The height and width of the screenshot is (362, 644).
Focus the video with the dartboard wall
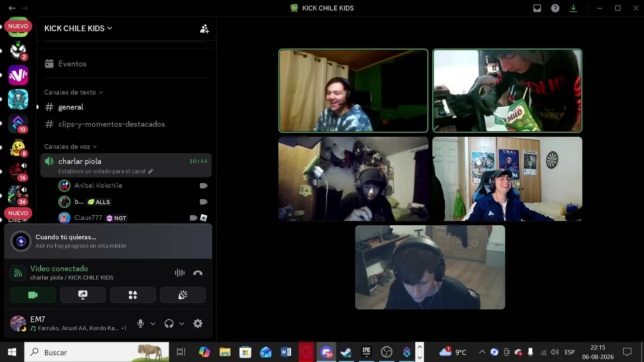[x=507, y=179]
